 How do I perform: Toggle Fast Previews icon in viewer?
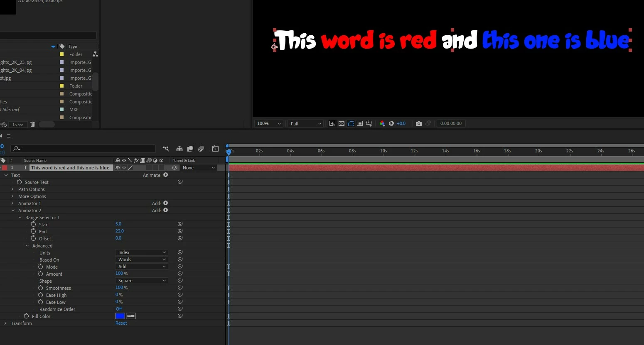(332, 123)
